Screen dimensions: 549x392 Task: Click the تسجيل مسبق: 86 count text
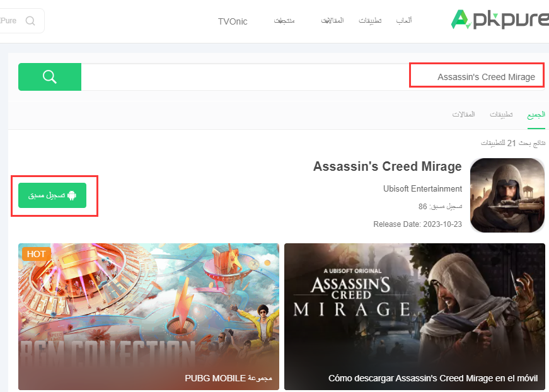click(440, 207)
